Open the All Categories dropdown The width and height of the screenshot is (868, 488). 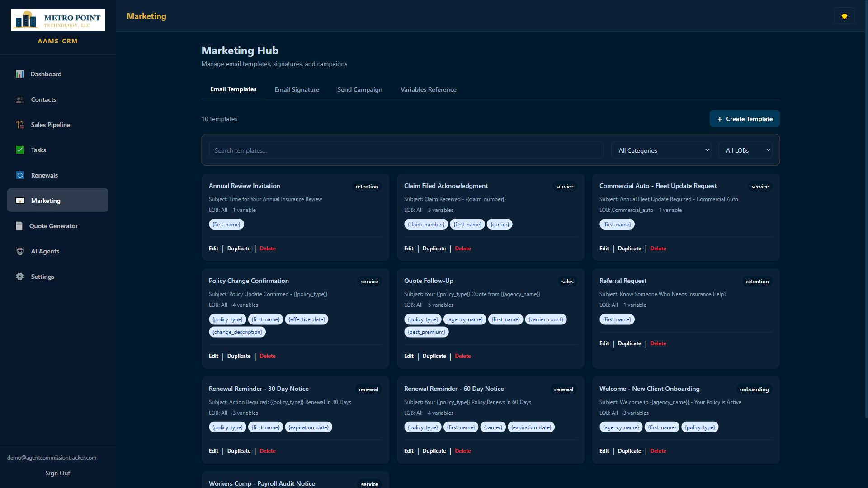(x=661, y=150)
